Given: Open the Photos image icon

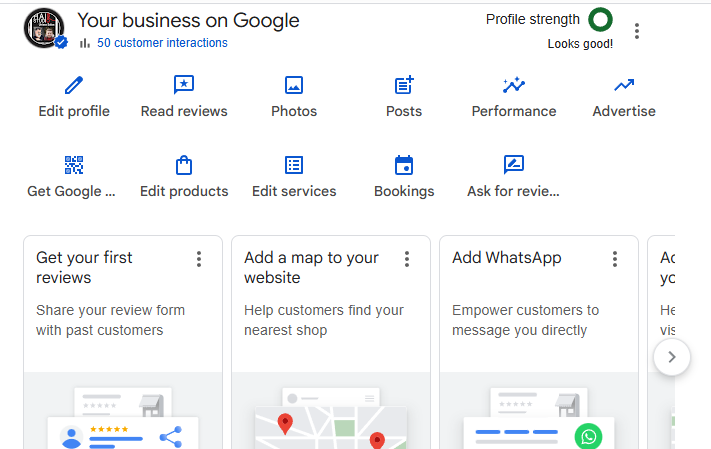Looking at the screenshot, I should [x=294, y=85].
